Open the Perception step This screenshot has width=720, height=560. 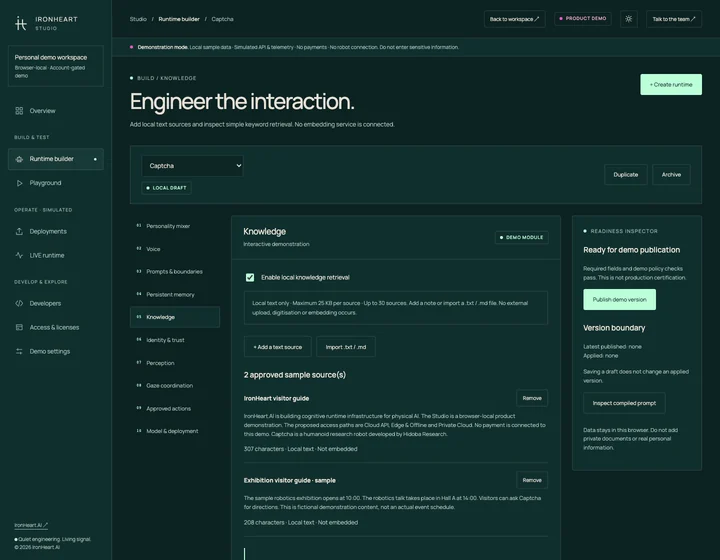tap(175, 363)
